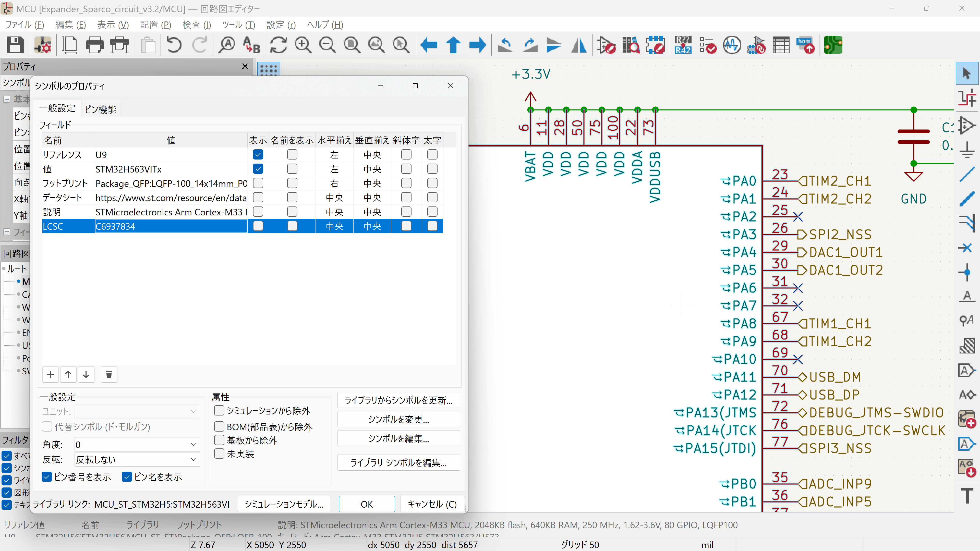Uncheck show for リファレンス row
This screenshot has height=551, width=980.
coord(258,155)
